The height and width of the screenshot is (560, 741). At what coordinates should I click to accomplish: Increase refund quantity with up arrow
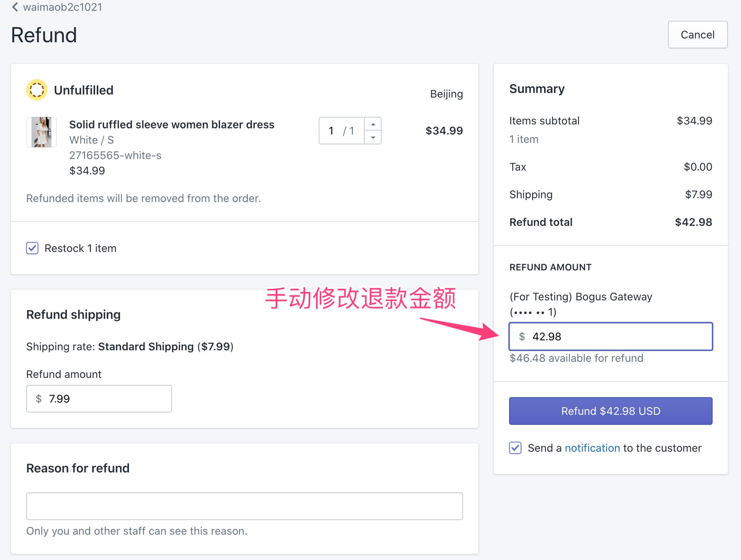point(373,124)
